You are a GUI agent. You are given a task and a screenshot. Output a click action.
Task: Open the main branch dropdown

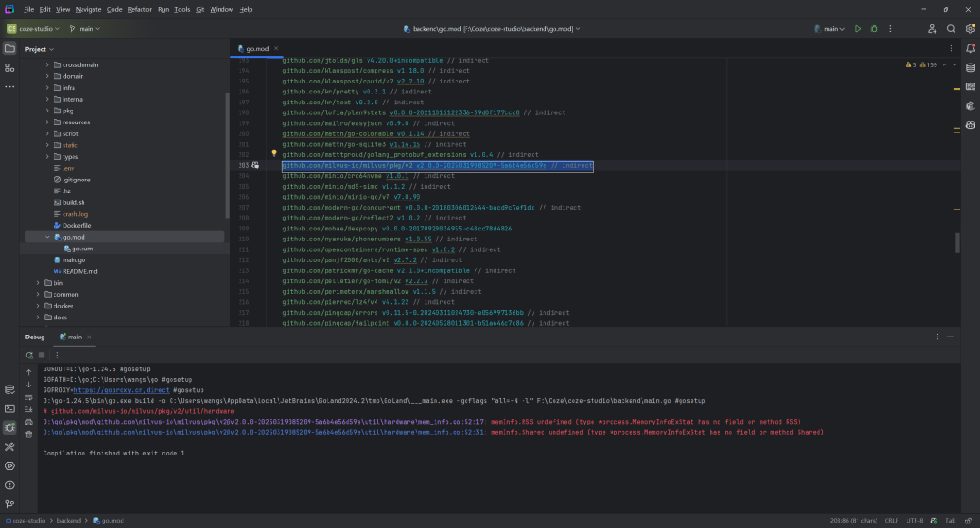[84, 29]
